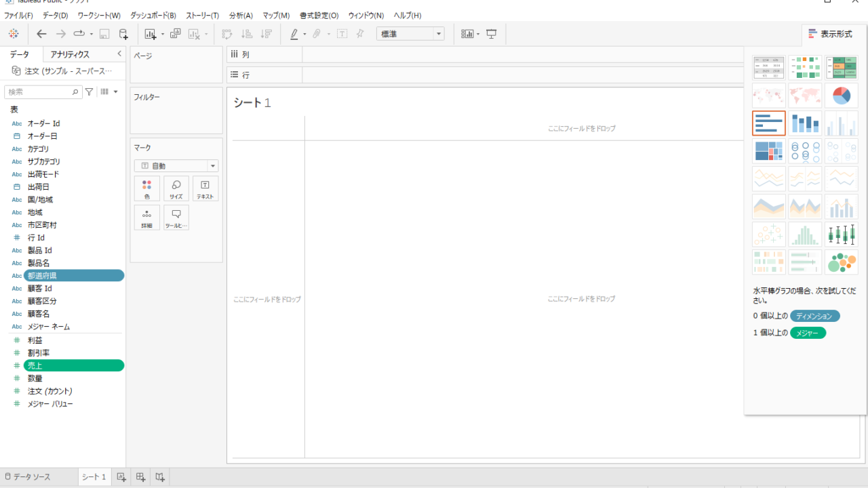This screenshot has height=488, width=868.
Task: Click the new worksheet tab icon at bottom
Action: pyautogui.click(x=121, y=477)
